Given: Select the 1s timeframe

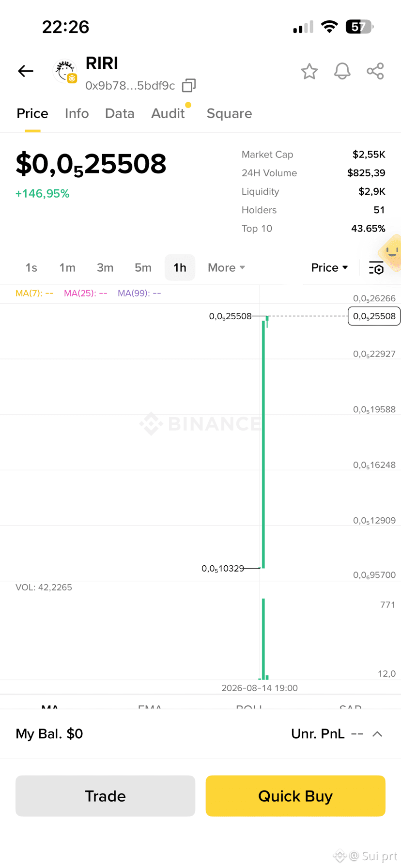Looking at the screenshot, I should (x=31, y=268).
